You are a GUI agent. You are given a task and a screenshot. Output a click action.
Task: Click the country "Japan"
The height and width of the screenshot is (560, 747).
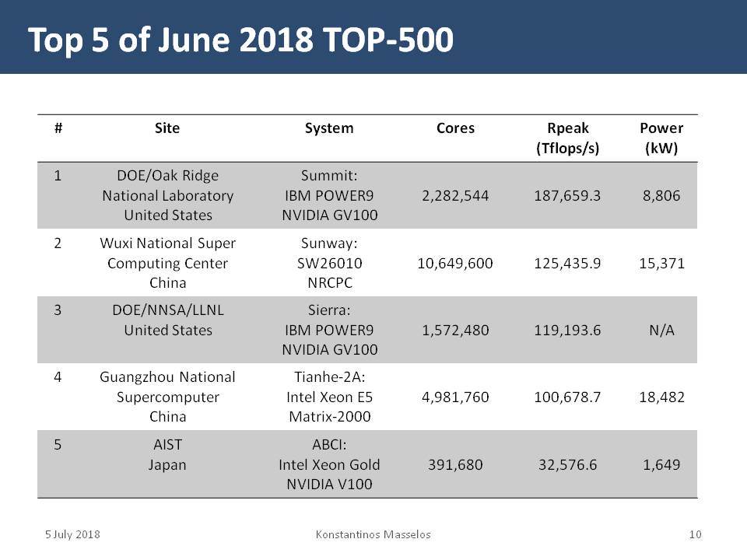pyautogui.click(x=167, y=465)
